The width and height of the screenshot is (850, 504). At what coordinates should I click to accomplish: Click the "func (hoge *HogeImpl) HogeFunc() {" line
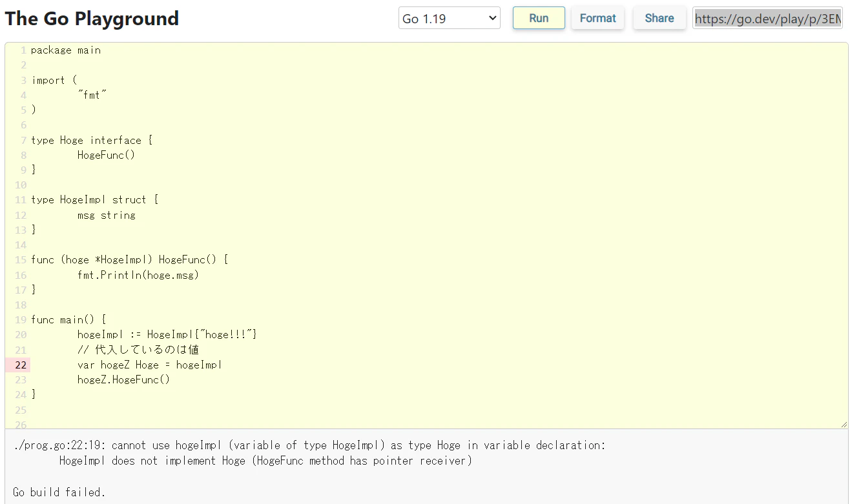click(x=130, y=259)
